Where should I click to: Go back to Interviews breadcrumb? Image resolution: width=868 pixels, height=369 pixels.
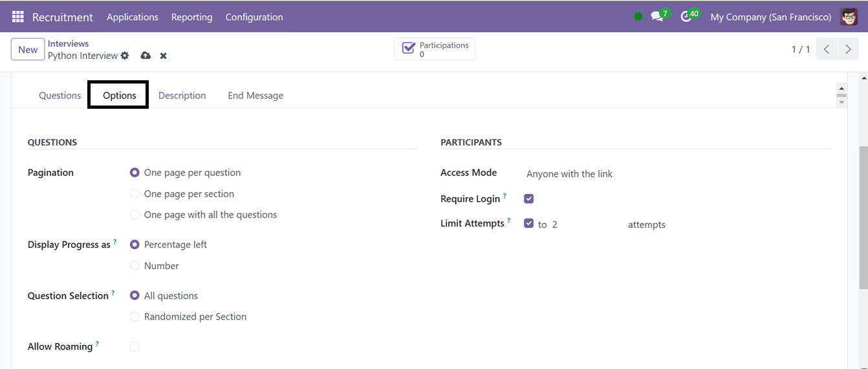click(69, 43)
